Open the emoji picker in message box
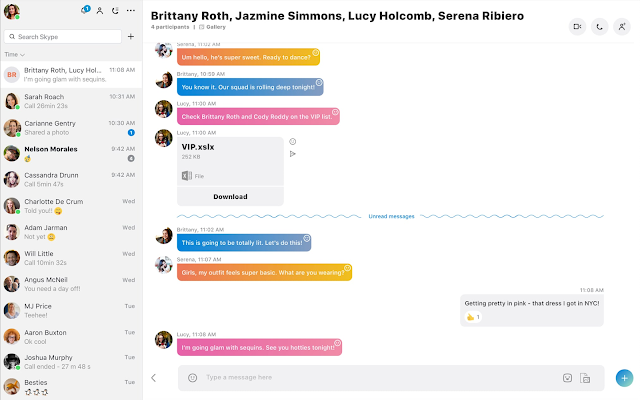640x400 pixels. tap(192, 378)
